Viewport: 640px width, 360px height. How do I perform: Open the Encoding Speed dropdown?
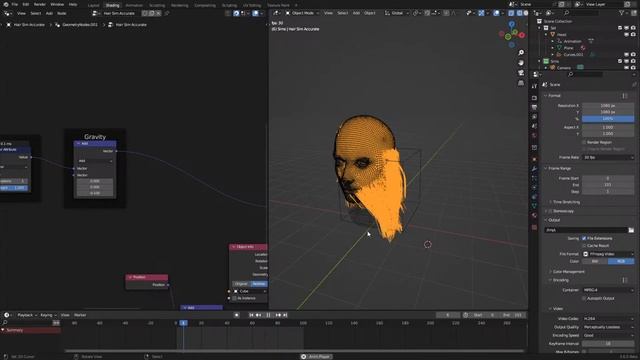608,336
